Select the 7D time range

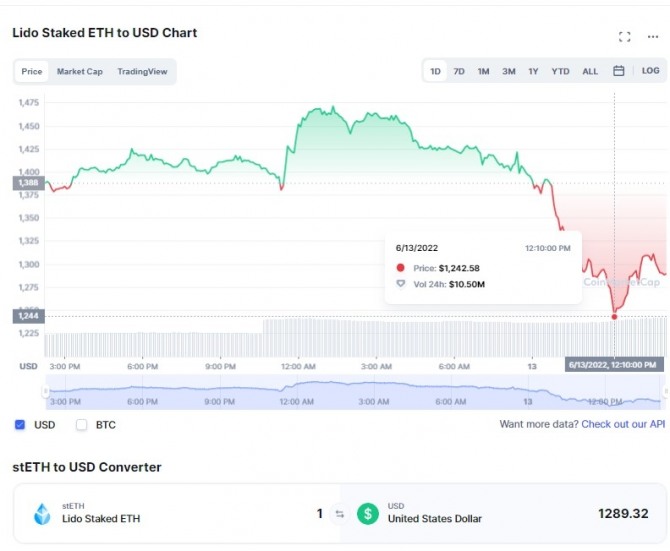459,71
